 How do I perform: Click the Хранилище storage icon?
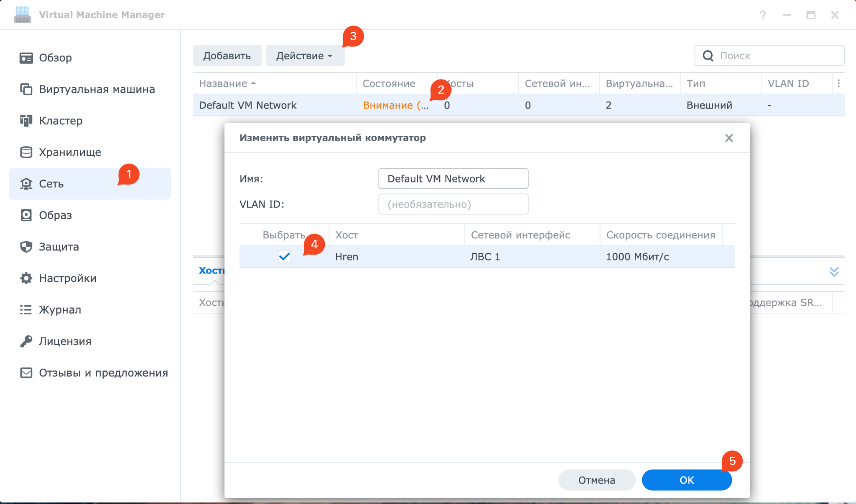[26, 152]
